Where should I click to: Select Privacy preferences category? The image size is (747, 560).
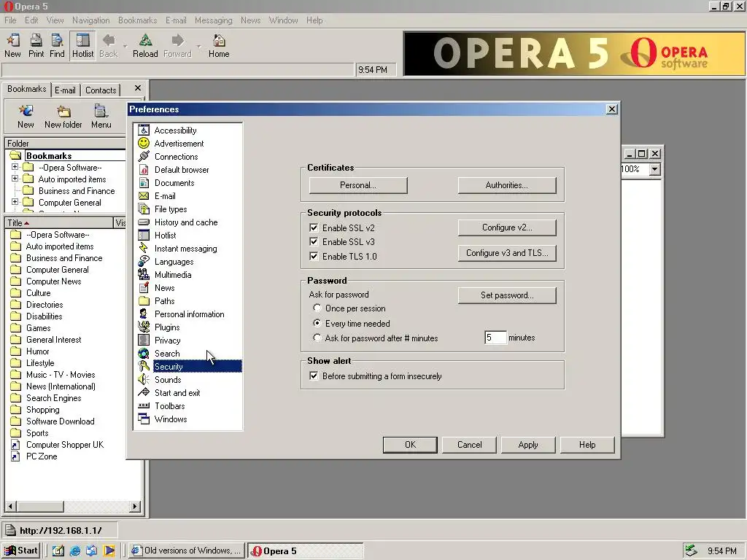coord(167,340)
